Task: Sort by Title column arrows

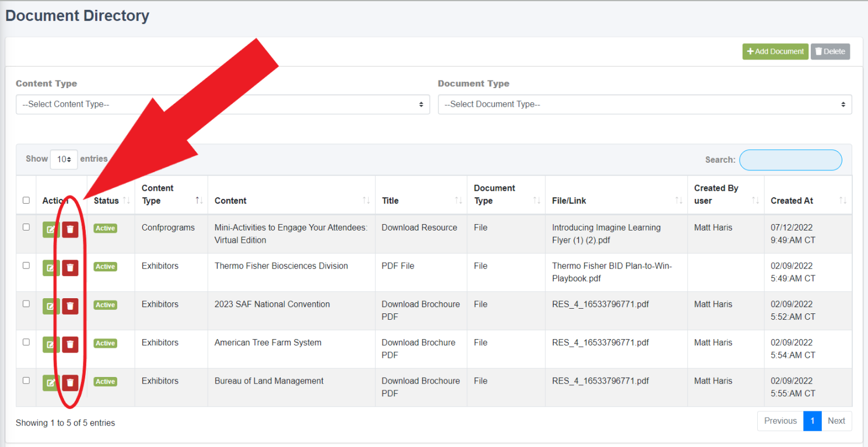Action: [x=459, y=201]
